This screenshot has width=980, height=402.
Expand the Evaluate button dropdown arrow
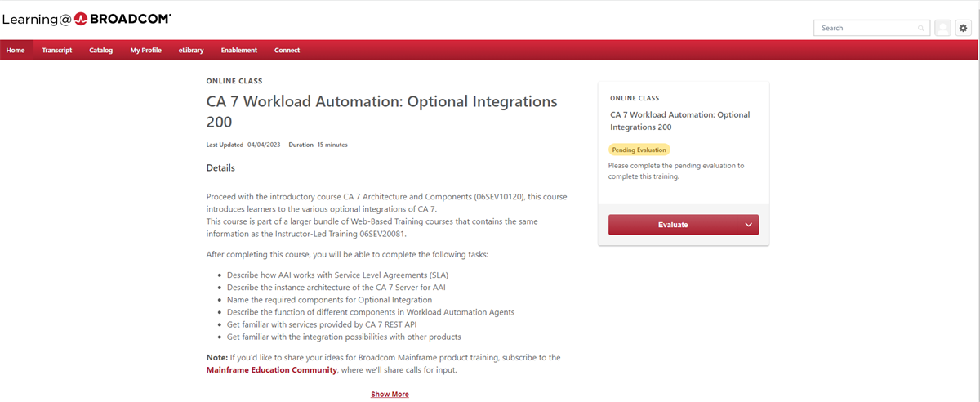point(749,225)
